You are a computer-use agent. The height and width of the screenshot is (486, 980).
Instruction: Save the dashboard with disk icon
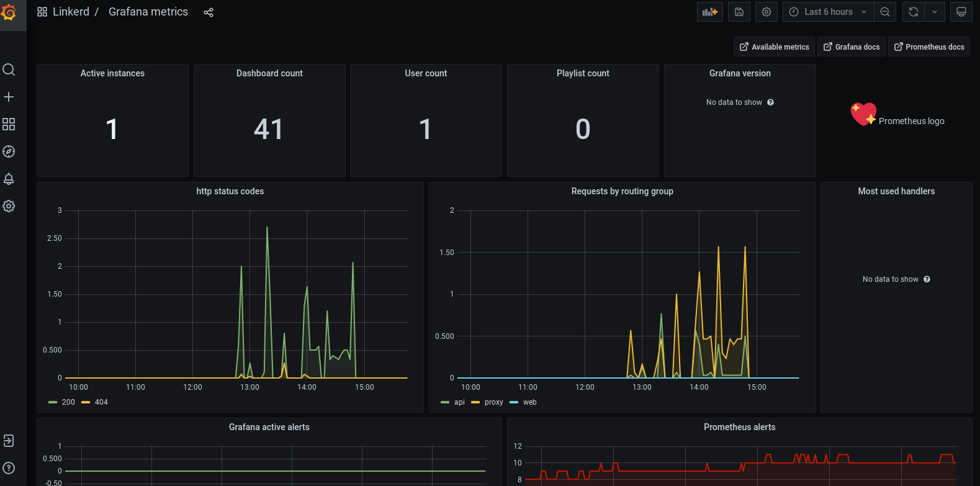pos(739,12)
